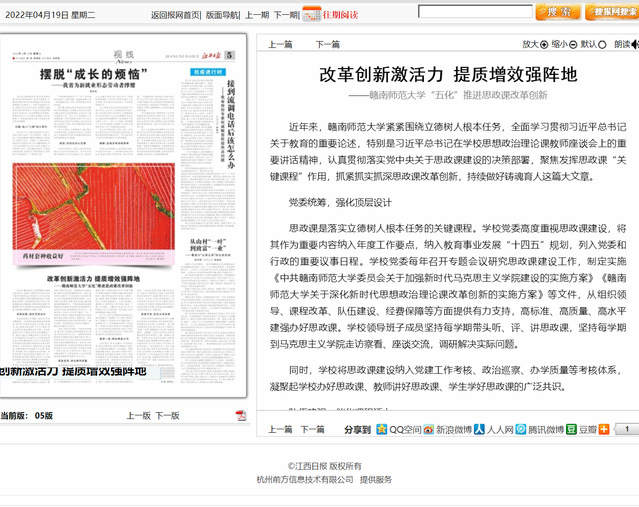The image size is (639, 507).
Task: Open 杭州前方信息技术有限公司 footer link
Action: (x=305, y=480)
